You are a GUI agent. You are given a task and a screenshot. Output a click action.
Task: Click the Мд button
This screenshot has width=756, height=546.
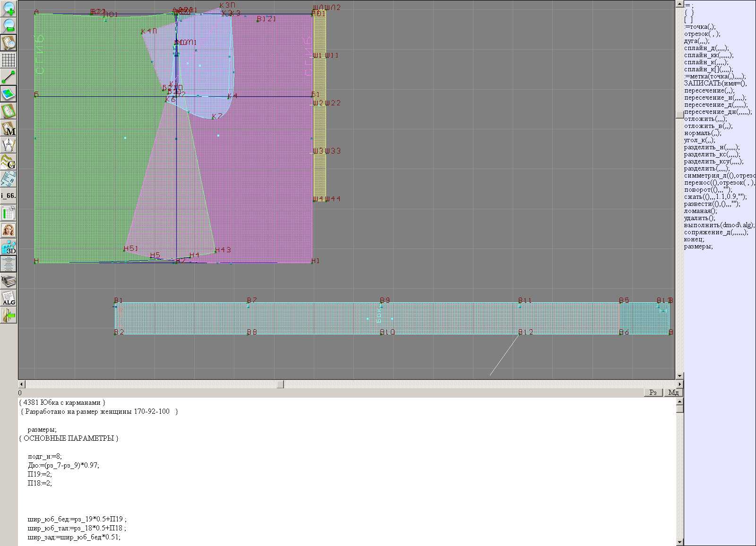coord(673,392)
